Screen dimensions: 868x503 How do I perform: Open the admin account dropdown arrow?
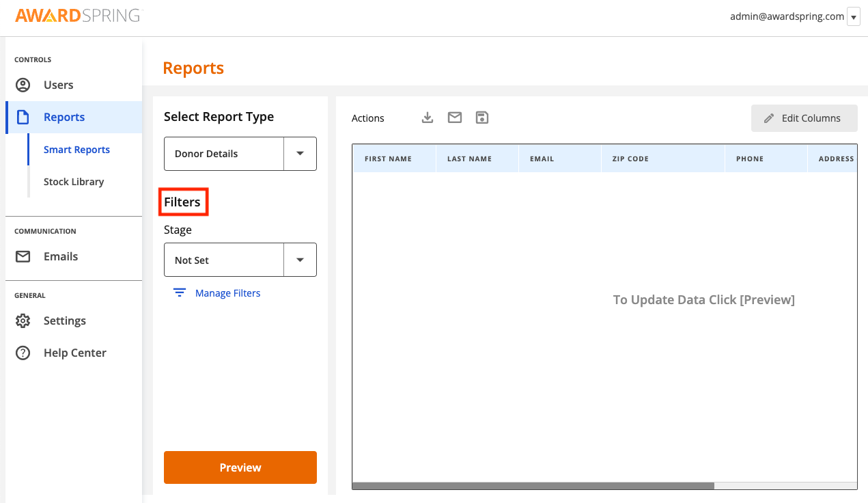pos(853,16)
